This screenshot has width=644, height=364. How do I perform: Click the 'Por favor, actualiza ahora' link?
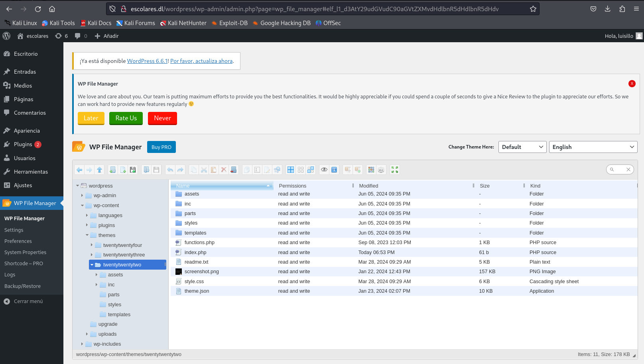pyautogui.click(x=201, y=61)
